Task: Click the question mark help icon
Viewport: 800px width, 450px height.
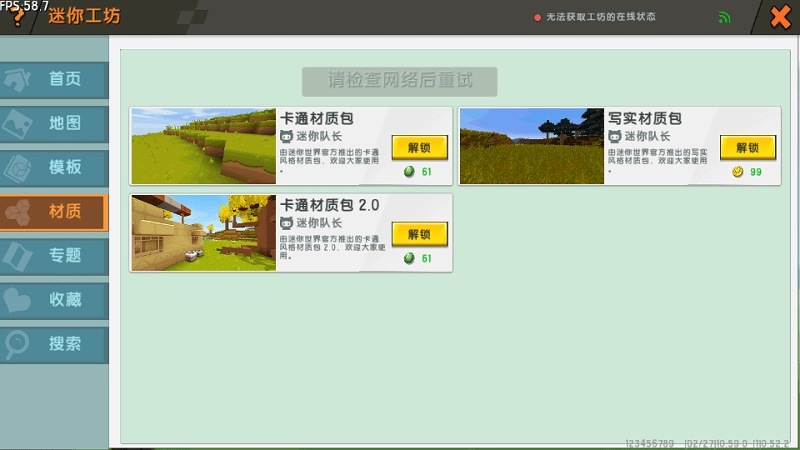Action: 17,21
